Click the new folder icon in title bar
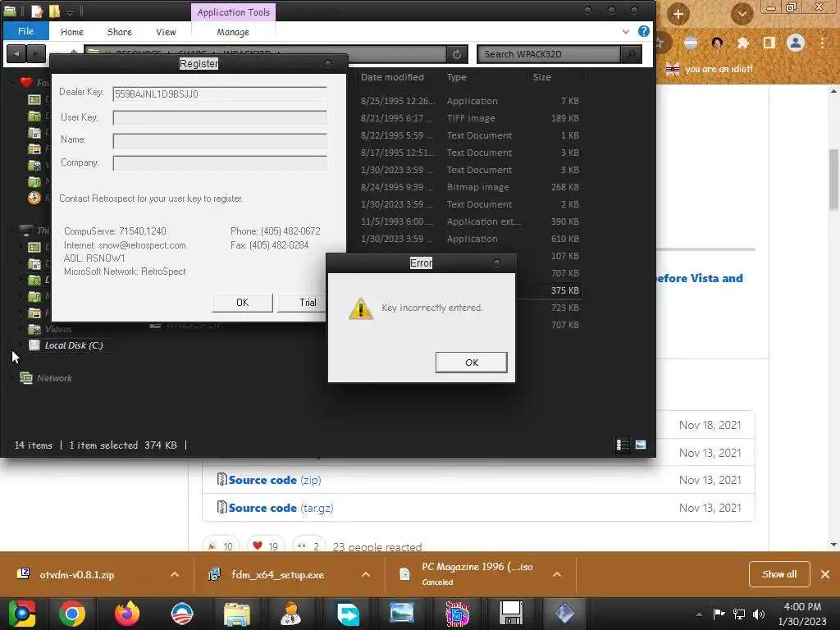 click(54, 11)
